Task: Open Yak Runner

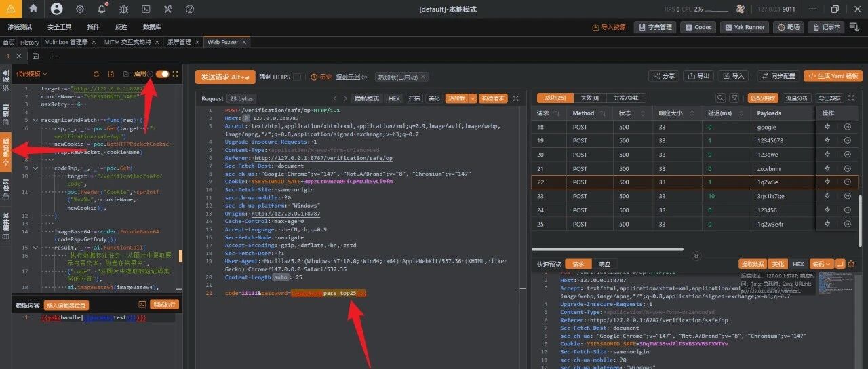Action: (x=743, y=27)
